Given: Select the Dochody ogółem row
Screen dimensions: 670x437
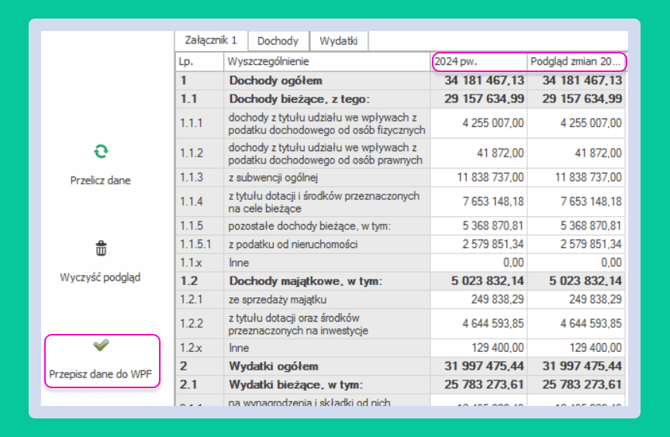Looking at the screenshot, I should tap(400, 80).
